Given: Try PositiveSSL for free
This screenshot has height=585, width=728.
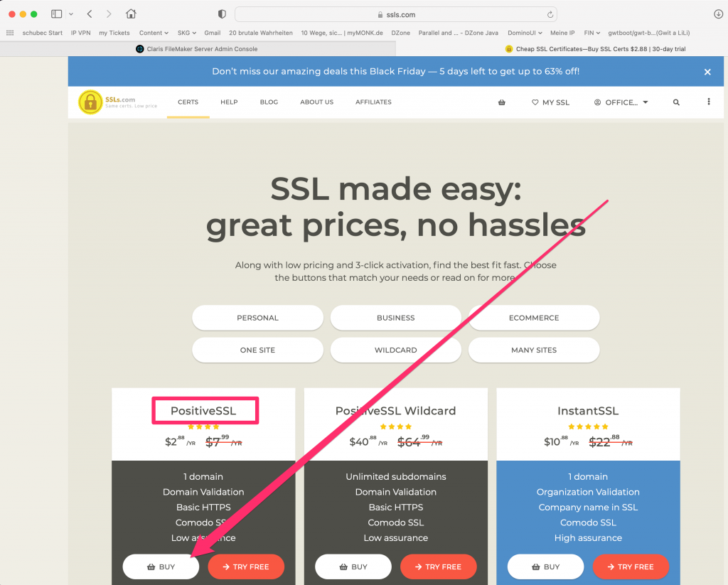Looking at the screenshot, I should pyautogui.click(x=246, y=567).
